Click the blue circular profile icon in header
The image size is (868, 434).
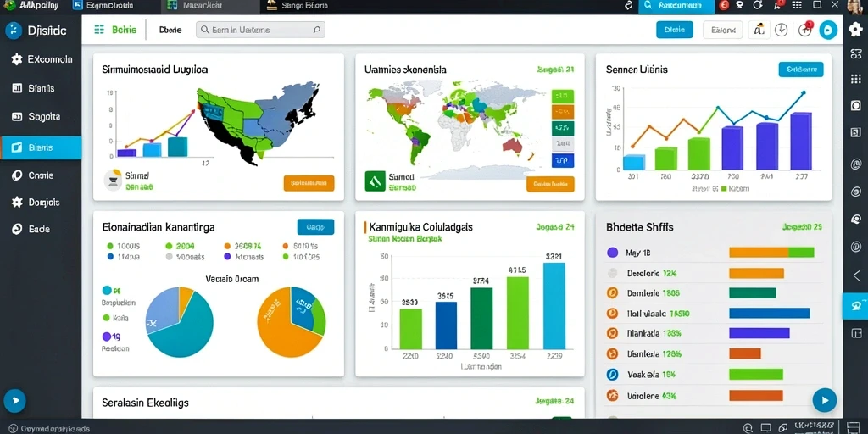828,30
